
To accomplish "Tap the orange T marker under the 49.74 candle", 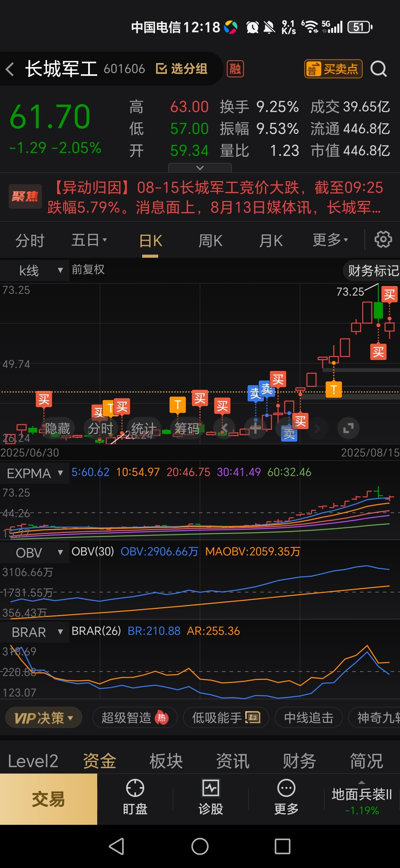I will point(333,389).
